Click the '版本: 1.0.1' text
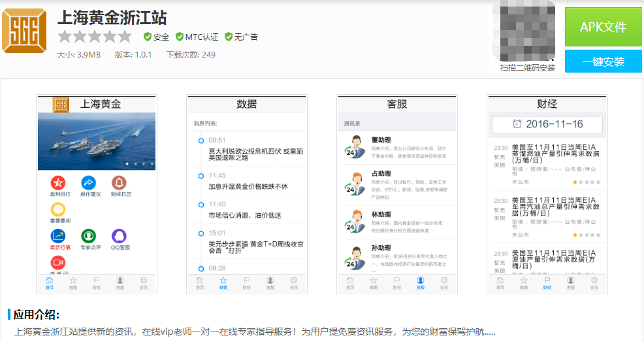The image size is (644, 342). point(133,55)
